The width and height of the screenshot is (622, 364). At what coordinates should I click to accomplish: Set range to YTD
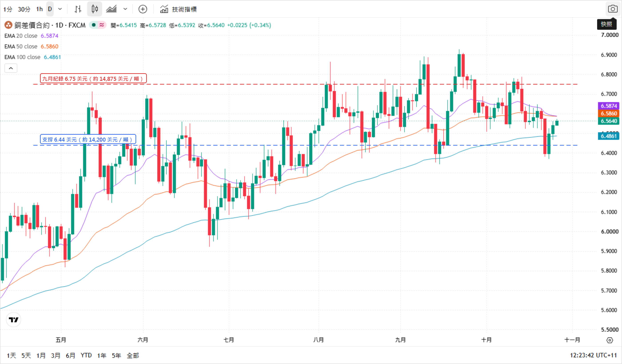(86, 355)
